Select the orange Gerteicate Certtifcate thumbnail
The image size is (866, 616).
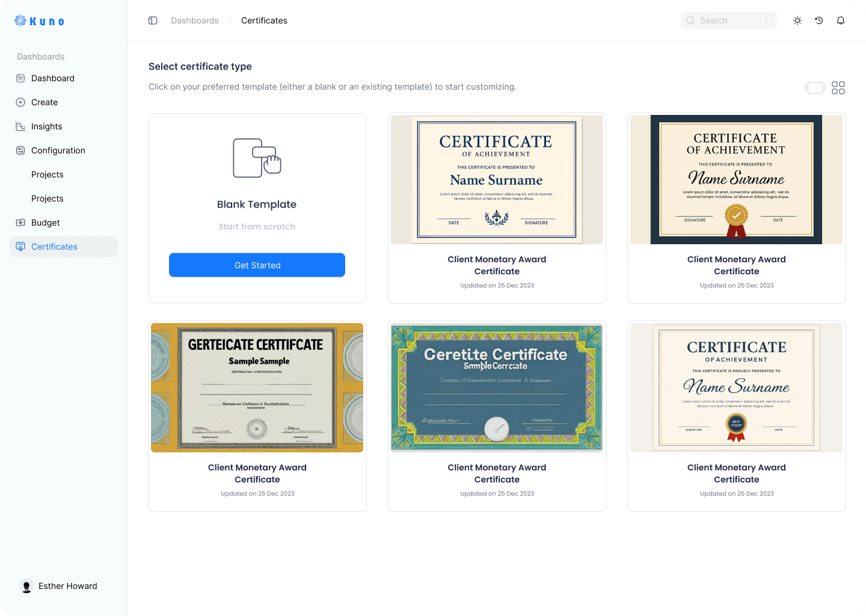(257, 387)
